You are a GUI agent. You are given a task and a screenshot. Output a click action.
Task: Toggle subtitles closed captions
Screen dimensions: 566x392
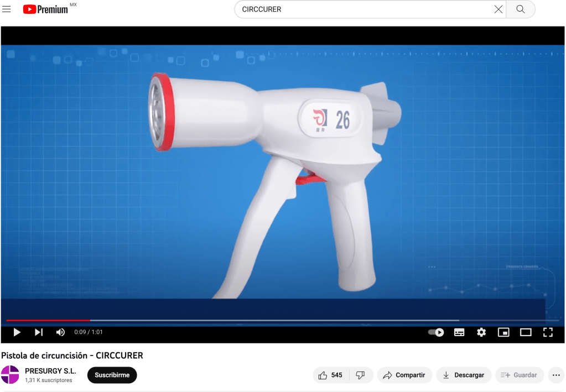[x=459, y=332]
